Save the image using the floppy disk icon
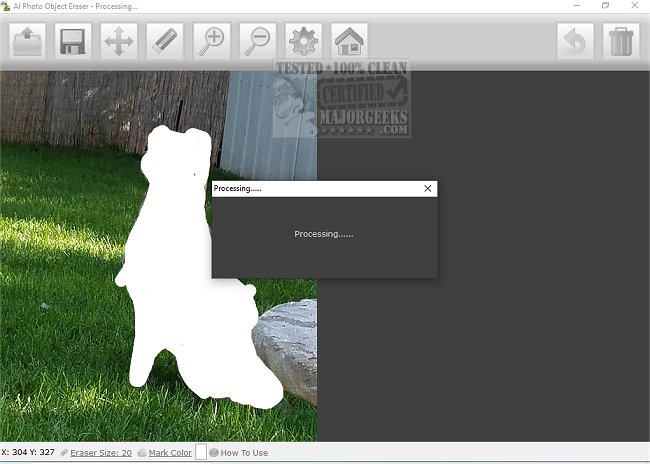This screenshot has width=650, height=464. coord(73,41)
